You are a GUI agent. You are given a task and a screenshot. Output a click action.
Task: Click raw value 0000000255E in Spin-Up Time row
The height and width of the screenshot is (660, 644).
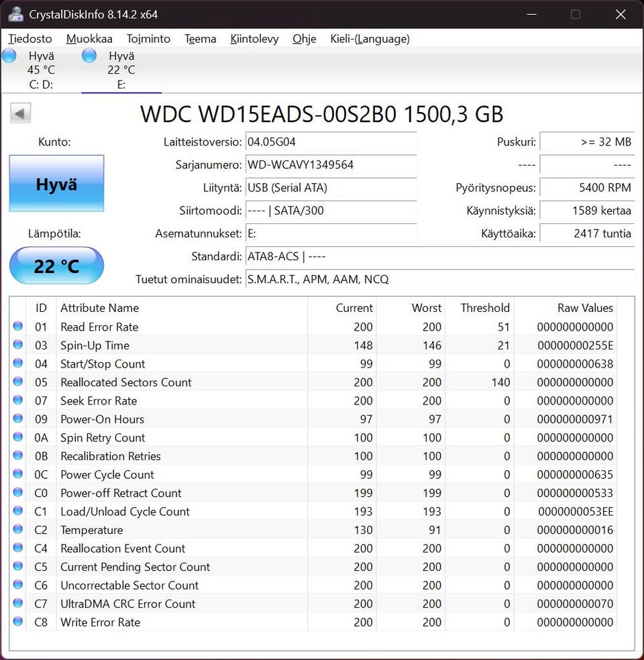pos(575,345)
